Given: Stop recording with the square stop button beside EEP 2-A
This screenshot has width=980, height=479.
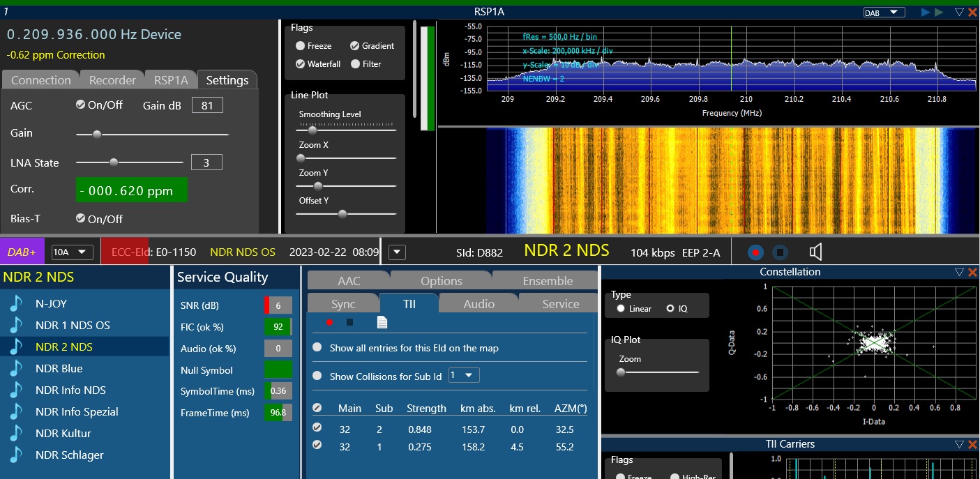Looking at the screenshot, I should (x=781, y=252).
